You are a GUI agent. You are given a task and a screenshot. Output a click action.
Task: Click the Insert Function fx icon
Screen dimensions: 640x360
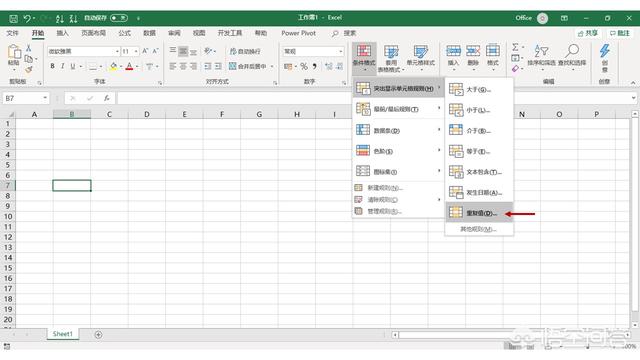click(x=107, y=98)
